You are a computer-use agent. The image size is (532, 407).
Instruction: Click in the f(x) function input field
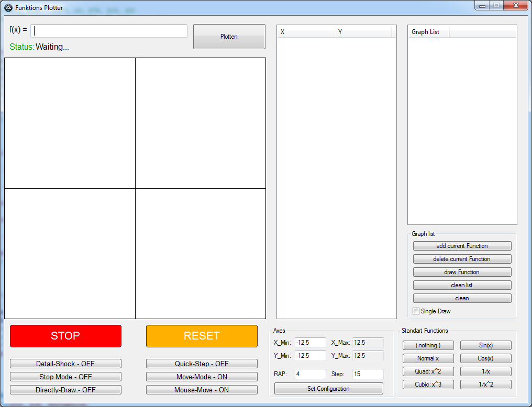[109, 31]
